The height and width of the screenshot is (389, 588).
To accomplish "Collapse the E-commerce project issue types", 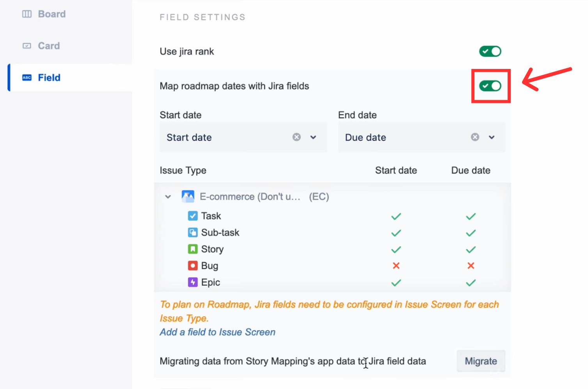I will point(168,197).
